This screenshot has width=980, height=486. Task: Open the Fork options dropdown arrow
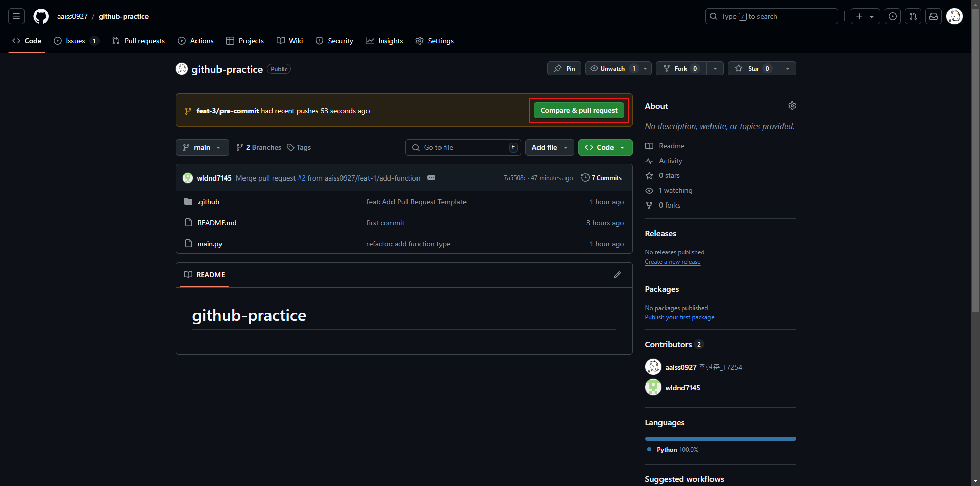(715, 68)
